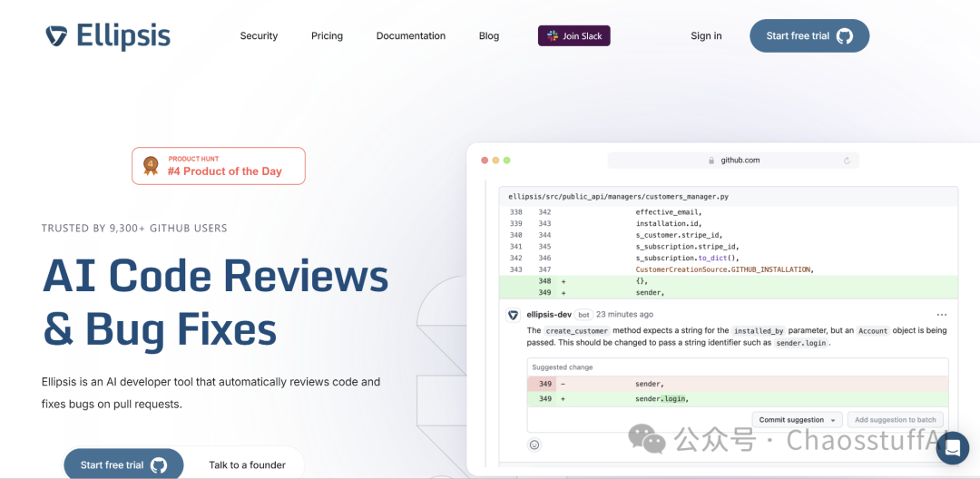Viewport: 980px width, 479px height.
Task: Click the code line installation.id,
Action: click(670, 223)
